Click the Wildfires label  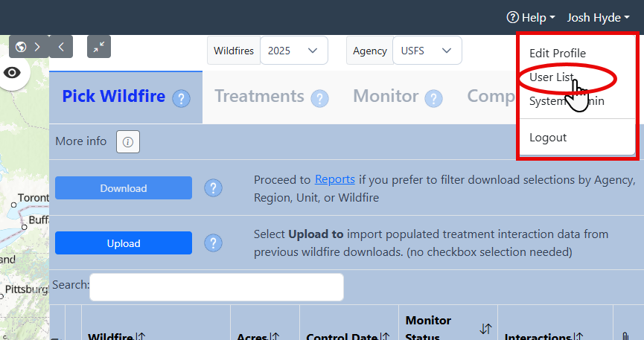coord(234,51)
